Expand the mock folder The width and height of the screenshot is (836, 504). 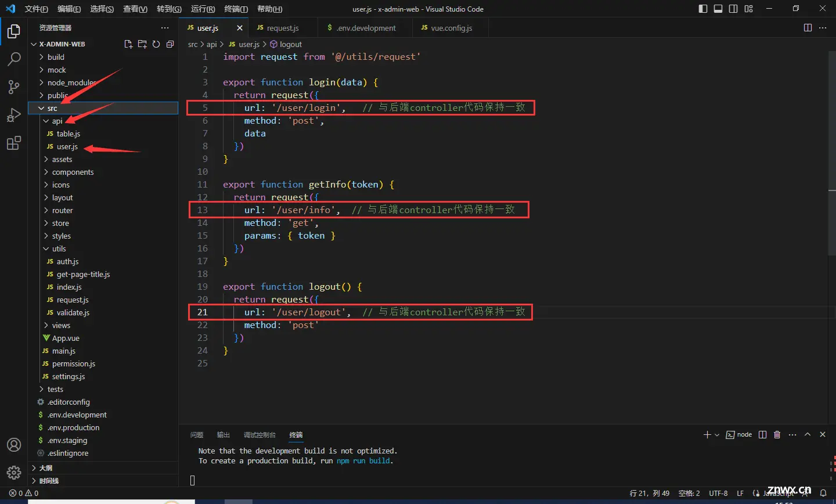(57, 70)
